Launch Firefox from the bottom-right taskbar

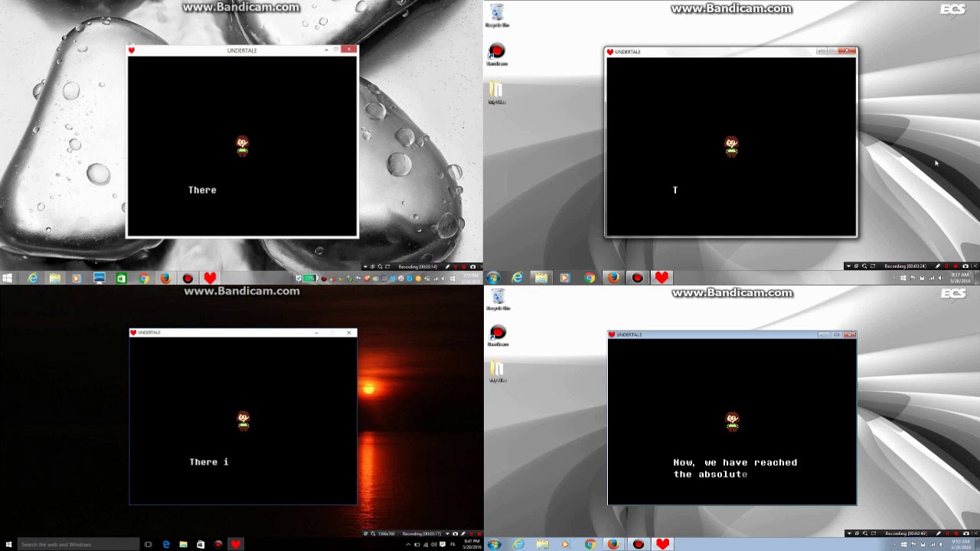pos(614,545)
